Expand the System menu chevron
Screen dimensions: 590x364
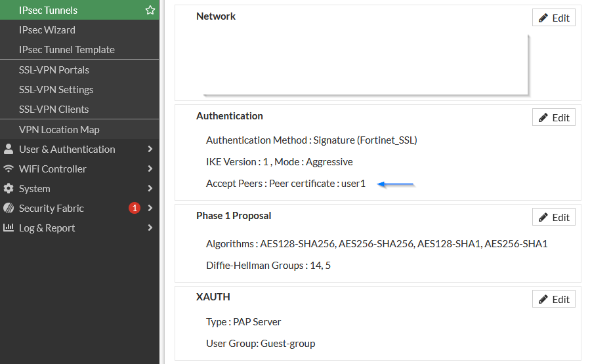pyautogui.click(x=150, y=188)
